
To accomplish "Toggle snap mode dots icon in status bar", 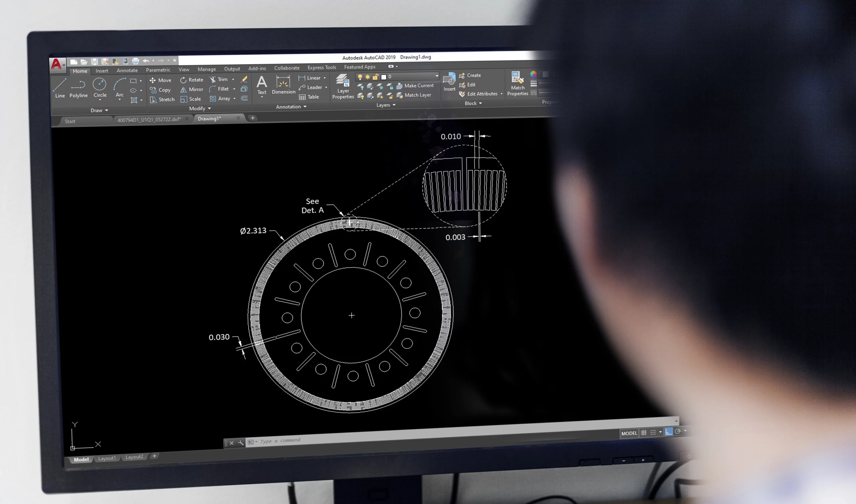I will (653, 432).
